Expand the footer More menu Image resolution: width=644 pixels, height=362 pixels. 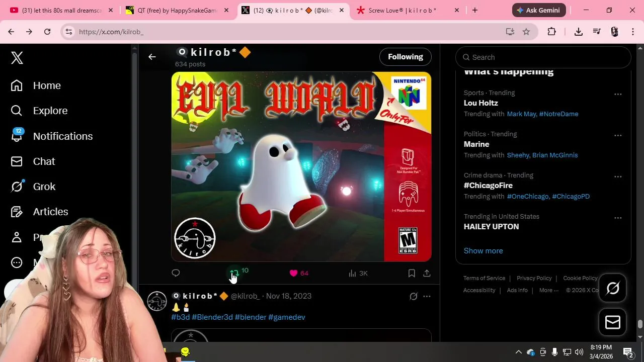pyautogui.click(x=549, y=290)
